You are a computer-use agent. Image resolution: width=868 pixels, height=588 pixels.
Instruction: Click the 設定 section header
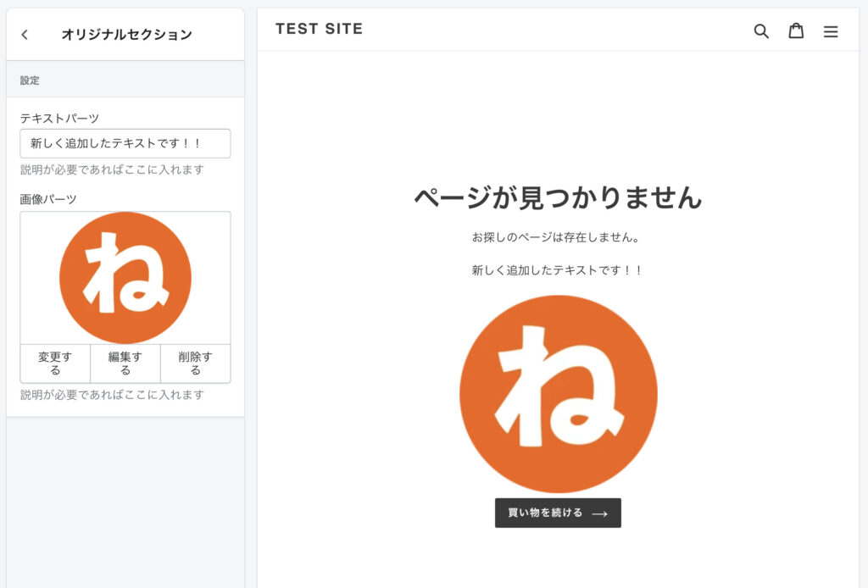point(31,80)
